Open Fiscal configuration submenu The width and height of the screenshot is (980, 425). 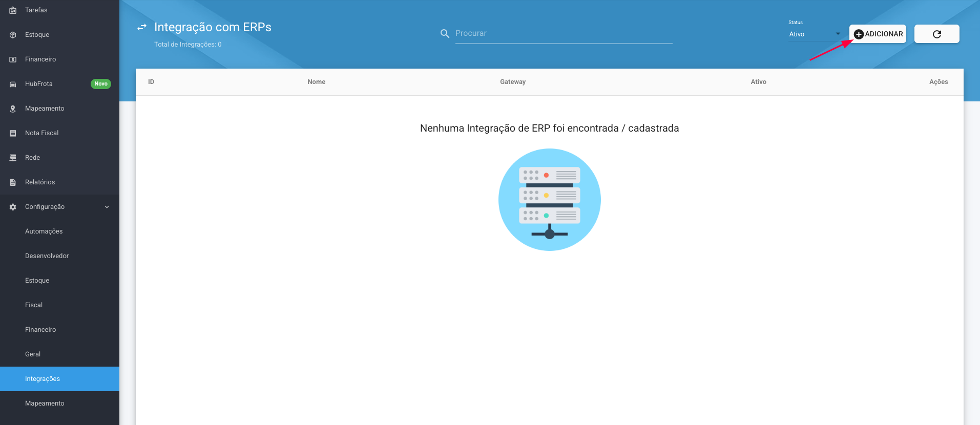point(59,305)
